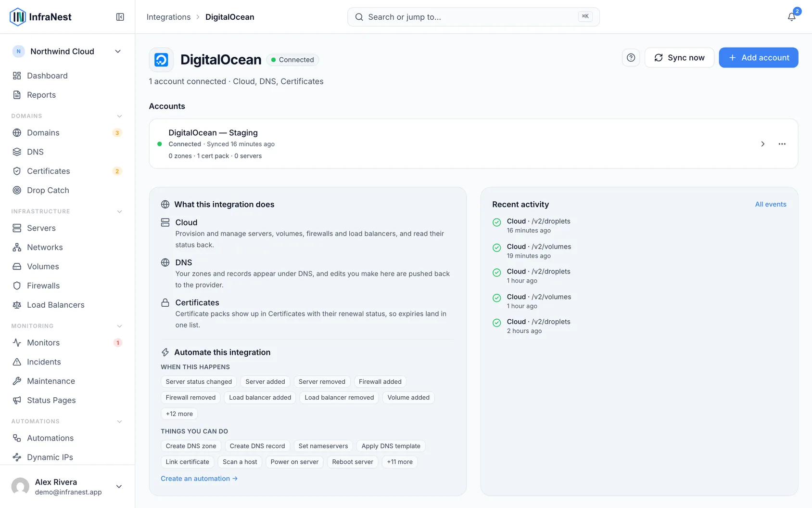Click the Monitors pulse icon
Screen dimensions: 812x508
click(x=17, y=343)
